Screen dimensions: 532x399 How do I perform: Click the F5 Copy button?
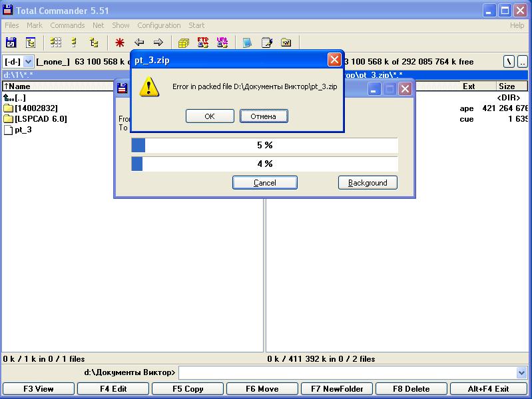[x=188, y=389]
